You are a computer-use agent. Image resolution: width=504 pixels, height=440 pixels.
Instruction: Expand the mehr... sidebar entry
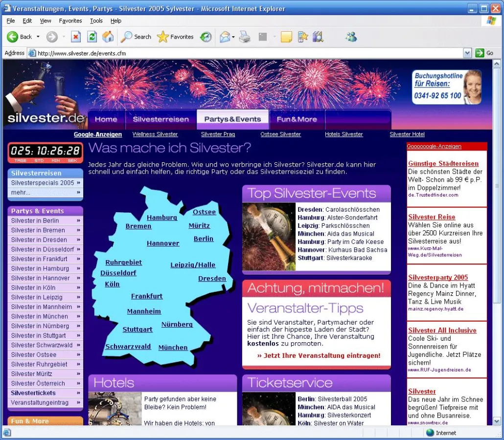coord(46,193)
